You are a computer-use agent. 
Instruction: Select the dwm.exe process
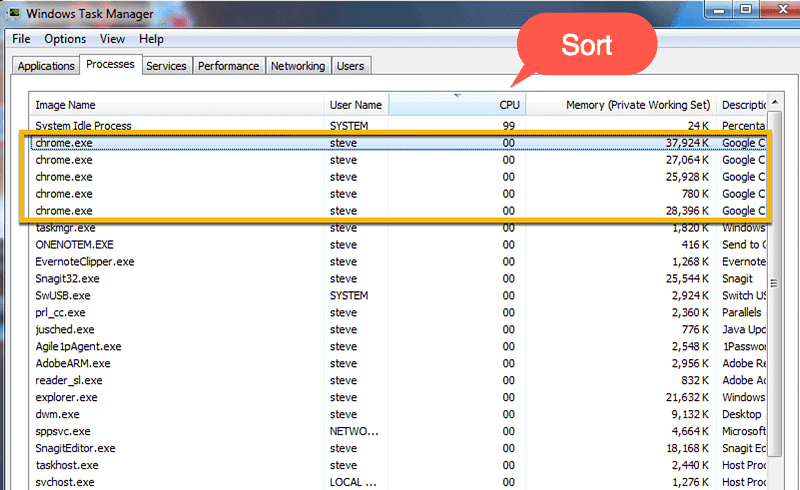(x=398, y=414)
